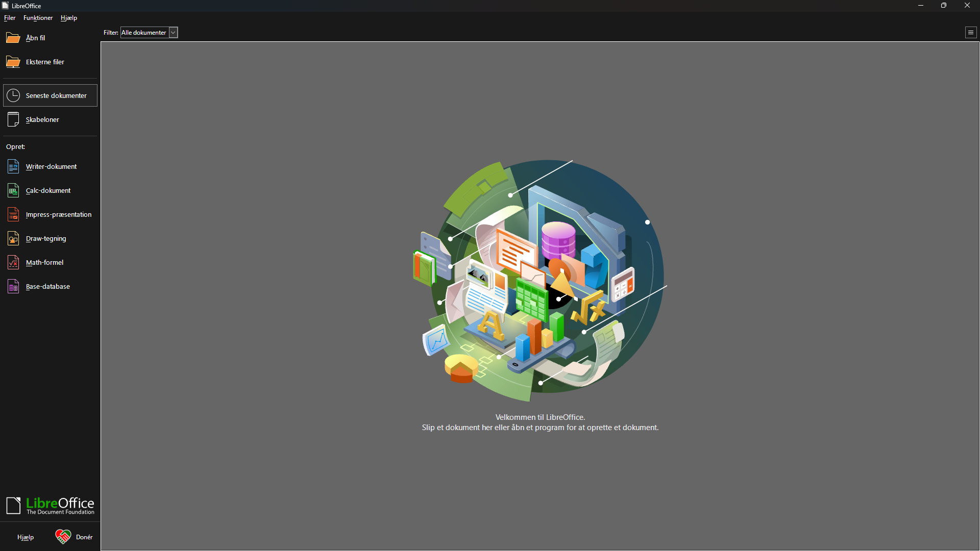Click the Åbn fil folder icon

tap(13, 38)
